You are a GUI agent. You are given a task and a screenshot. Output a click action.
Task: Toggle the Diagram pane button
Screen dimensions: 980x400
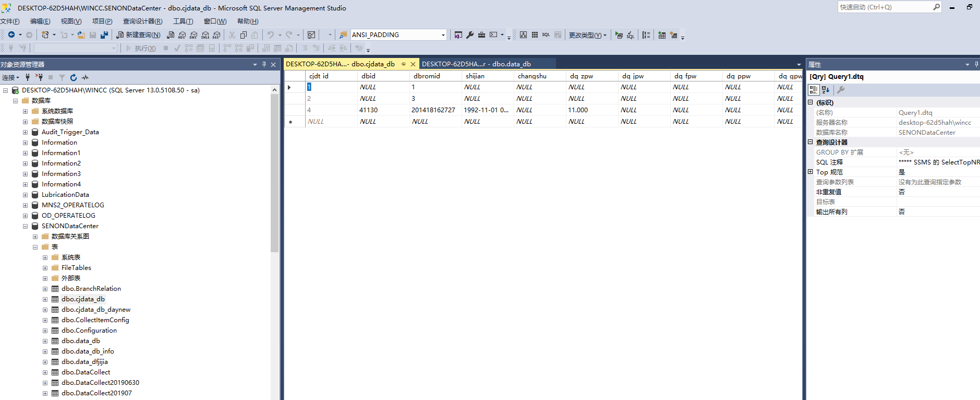click(523, 35)
